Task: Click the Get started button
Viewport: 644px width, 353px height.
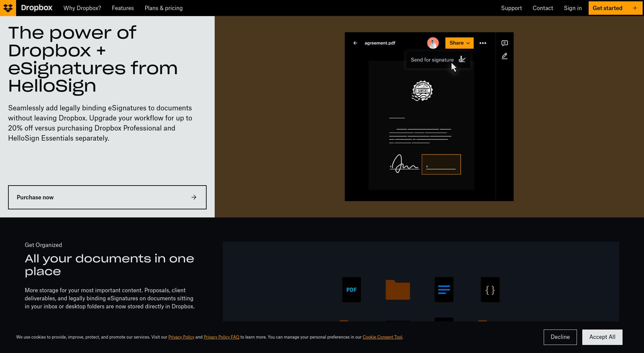Action: pos(615,8)
